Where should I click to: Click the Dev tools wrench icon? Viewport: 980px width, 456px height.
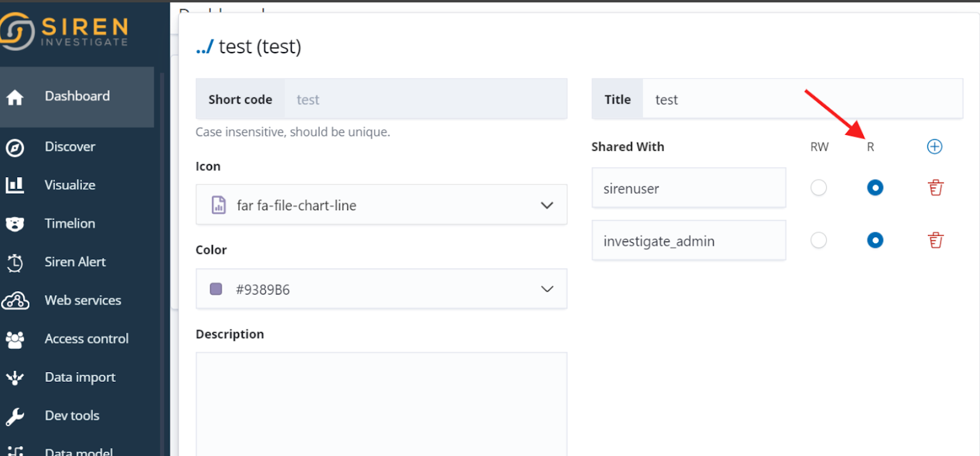[15, 416]
